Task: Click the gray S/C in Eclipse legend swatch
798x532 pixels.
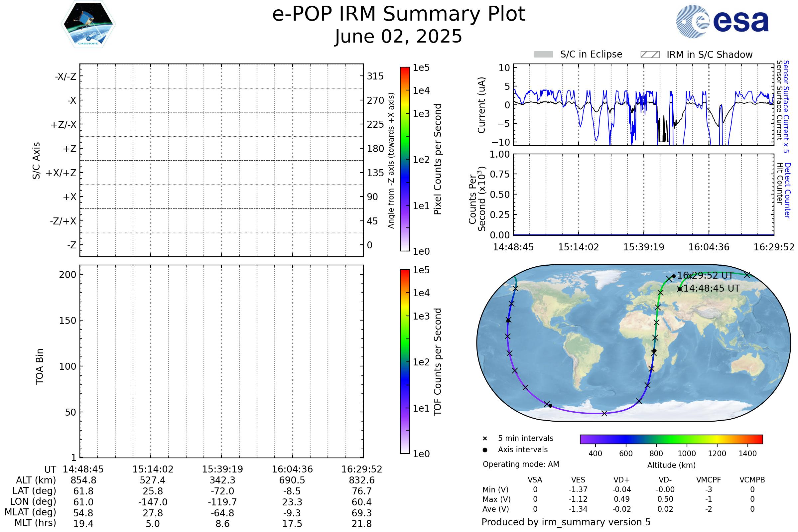Action: point(544,55)
